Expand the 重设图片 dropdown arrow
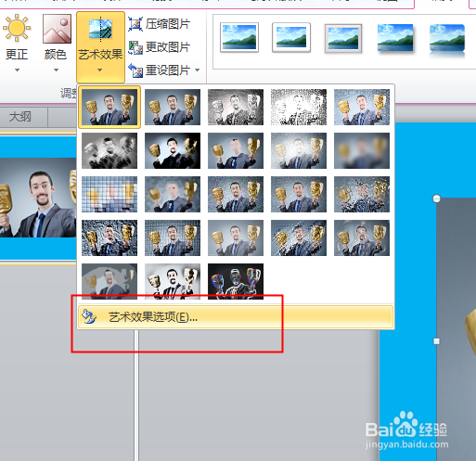476x461 pixels. coord(198,70)
